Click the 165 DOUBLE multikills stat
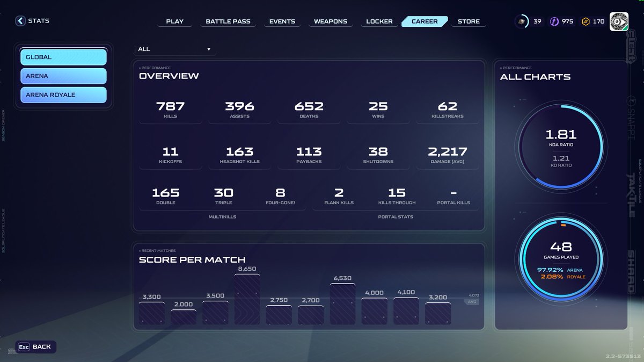The height and width of the screenshot is (362, 644). (x=165, y=196)
